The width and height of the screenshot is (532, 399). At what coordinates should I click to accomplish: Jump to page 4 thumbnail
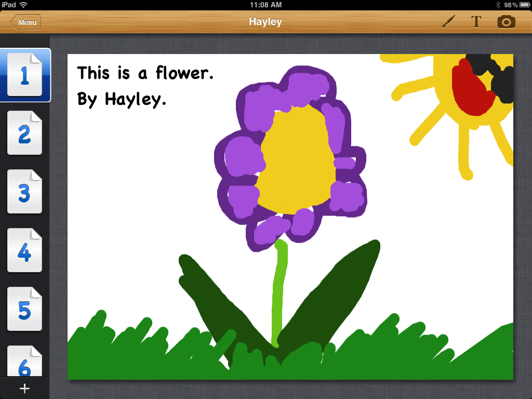click(x=24, y=251)
